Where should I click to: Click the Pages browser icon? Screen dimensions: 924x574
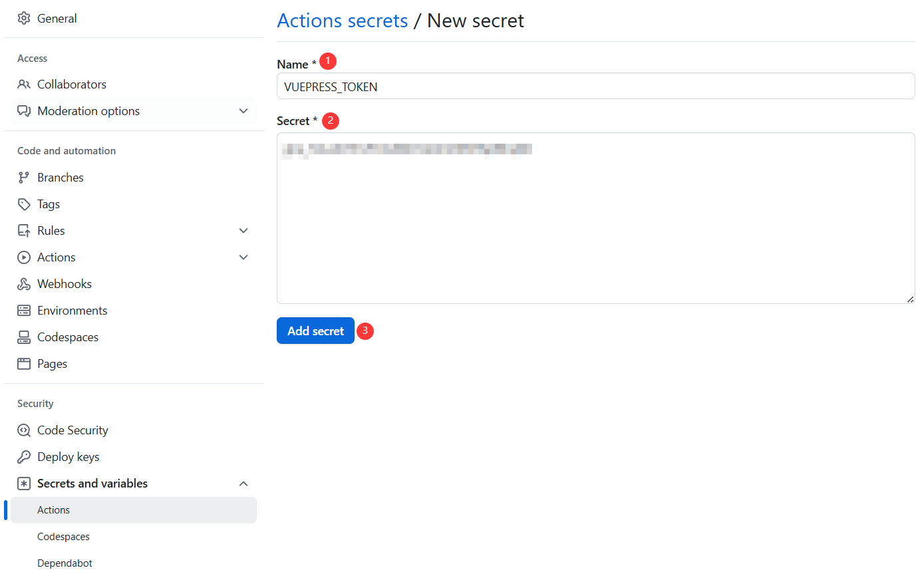(24, 364)
